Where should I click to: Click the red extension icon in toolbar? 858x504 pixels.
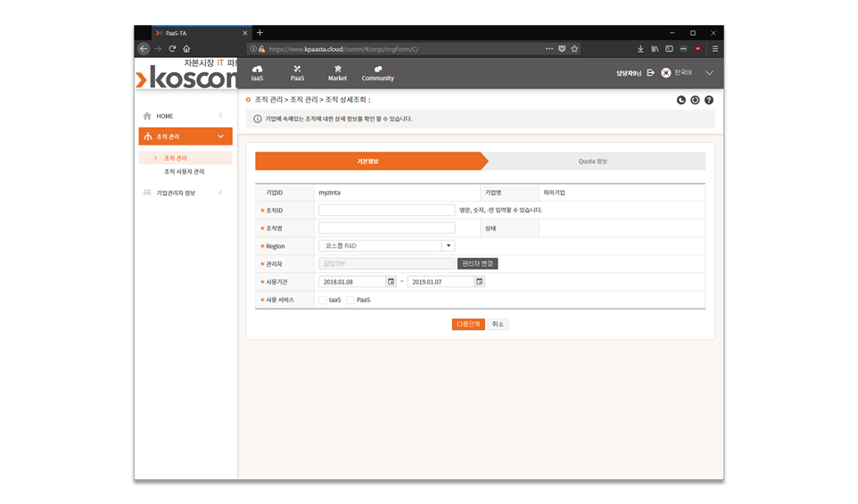coord(697,49)
